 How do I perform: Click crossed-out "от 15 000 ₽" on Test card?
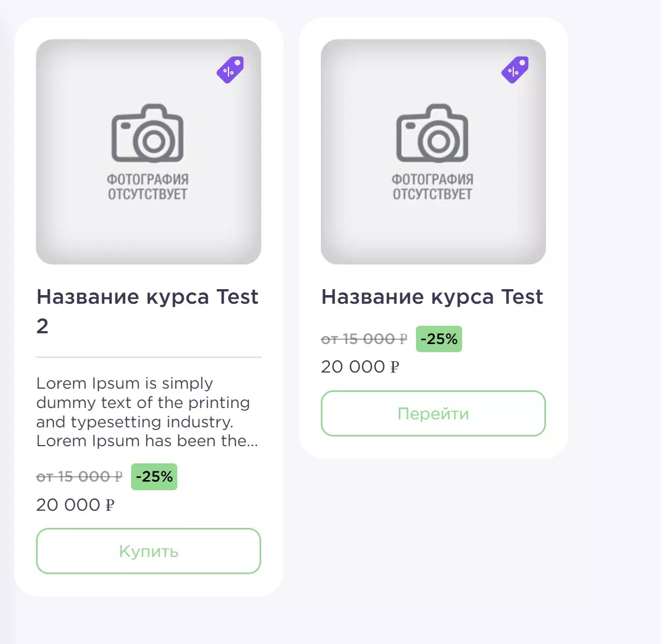(364, 339)
